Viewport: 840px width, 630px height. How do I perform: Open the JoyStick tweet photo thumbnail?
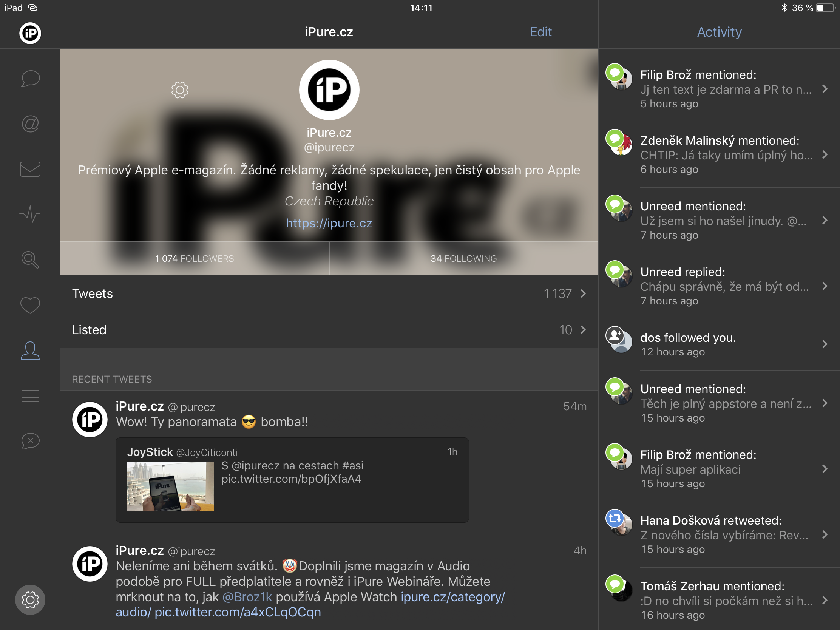coord(170,486)
